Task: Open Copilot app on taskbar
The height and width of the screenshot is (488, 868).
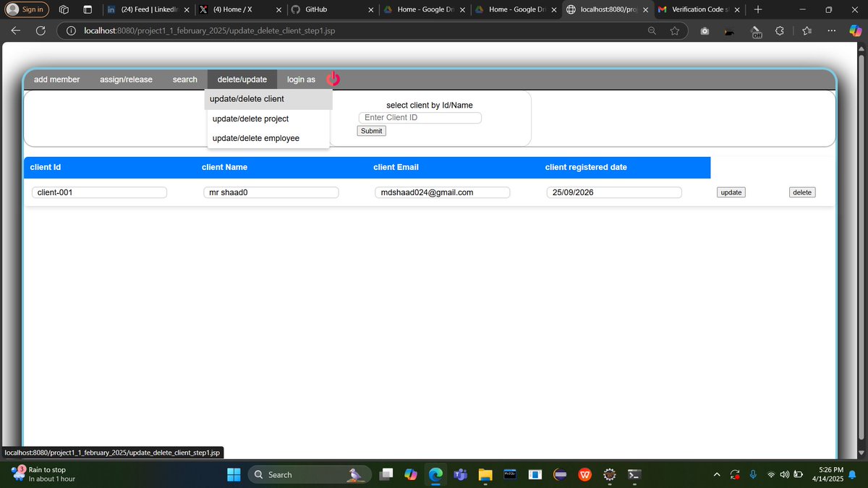Action: [411, 474]
